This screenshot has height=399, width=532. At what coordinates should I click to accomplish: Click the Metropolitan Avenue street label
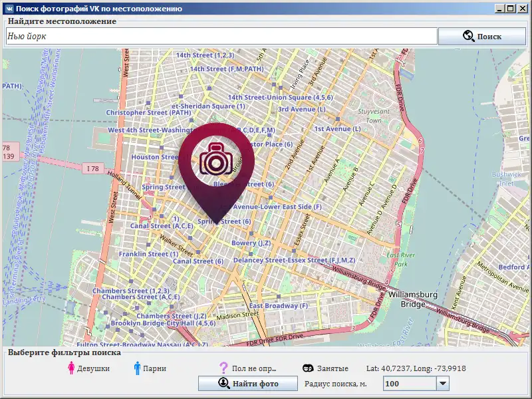tap(503, 277)
